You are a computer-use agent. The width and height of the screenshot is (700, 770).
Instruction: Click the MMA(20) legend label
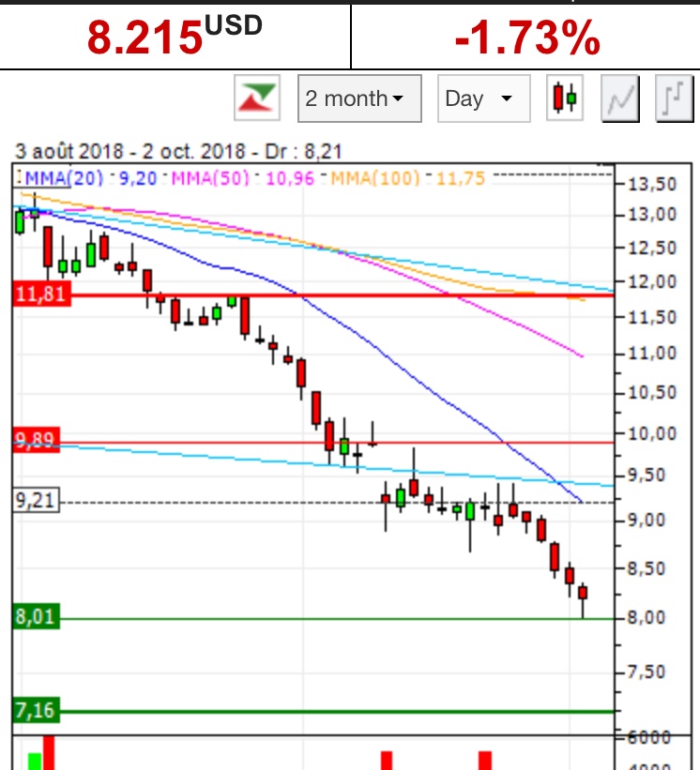point(64,178)
